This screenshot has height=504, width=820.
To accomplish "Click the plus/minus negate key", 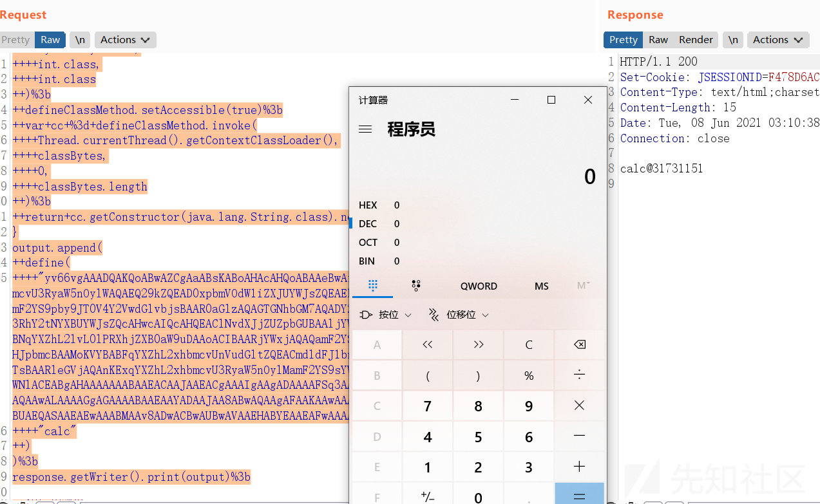I will point(427,494).
